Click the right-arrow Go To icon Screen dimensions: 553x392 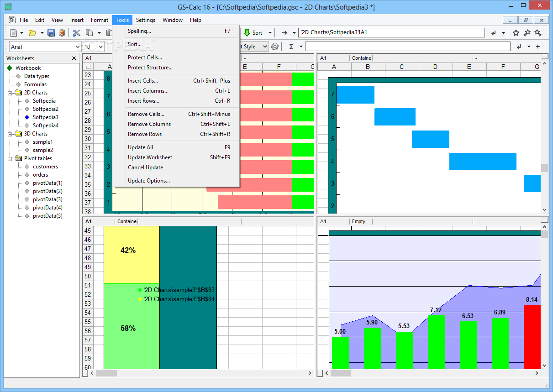click(284, 33)
